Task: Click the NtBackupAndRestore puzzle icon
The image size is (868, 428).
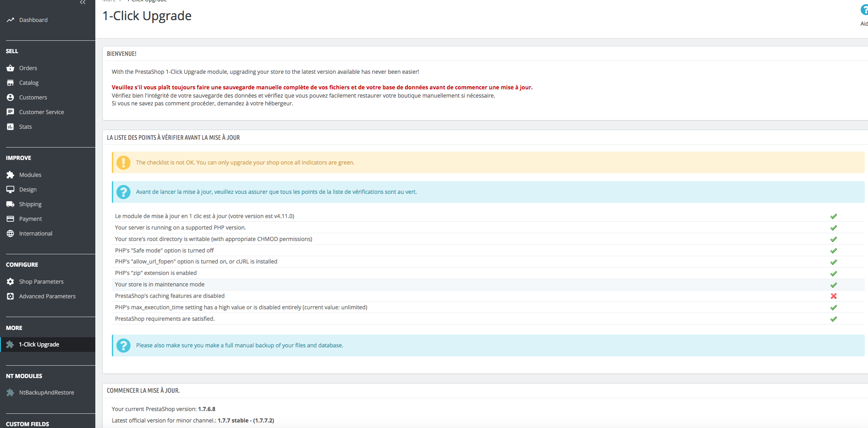Action: (10, 393)
